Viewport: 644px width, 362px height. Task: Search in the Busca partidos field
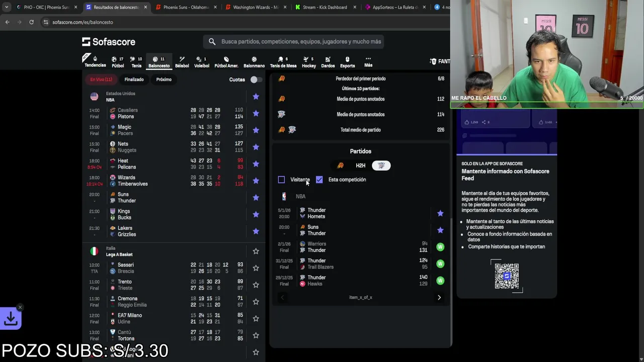pos(301,42)
